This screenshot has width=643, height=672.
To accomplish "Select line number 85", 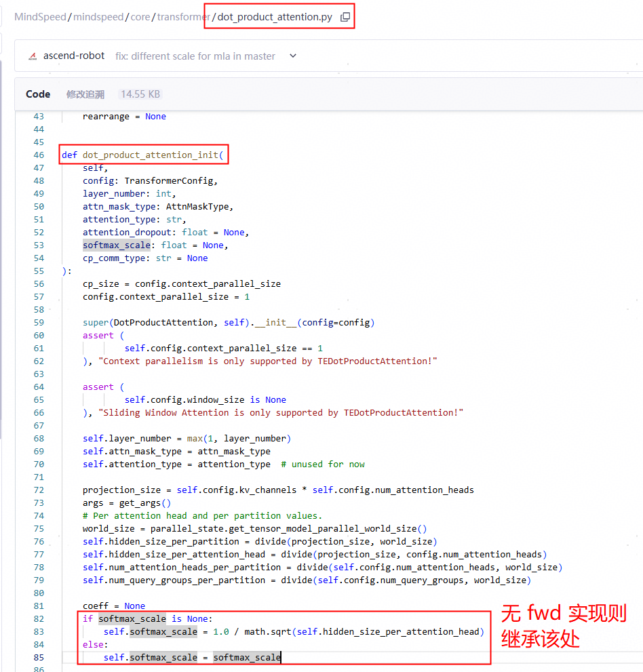I will pos(39,658).
